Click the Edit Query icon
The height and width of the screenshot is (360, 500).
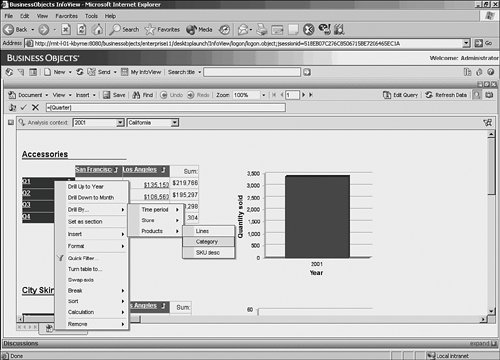(x=387, y=95)
